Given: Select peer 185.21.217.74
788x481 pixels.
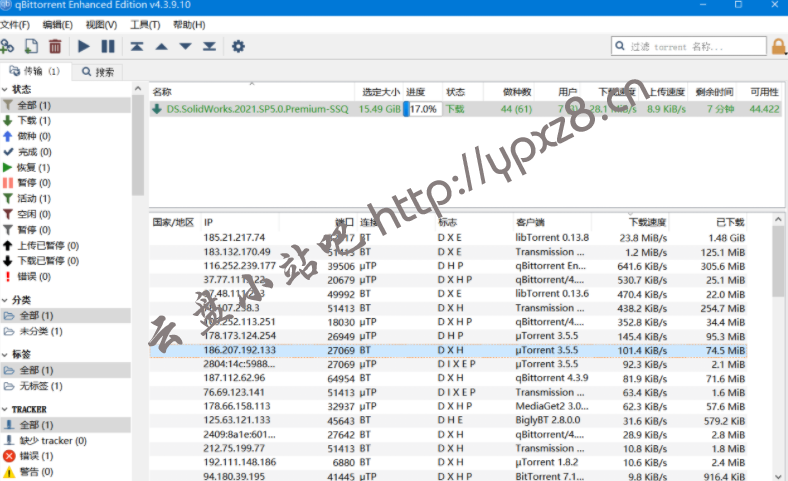Looking at the screenshot, I should [x=448, y=238].
